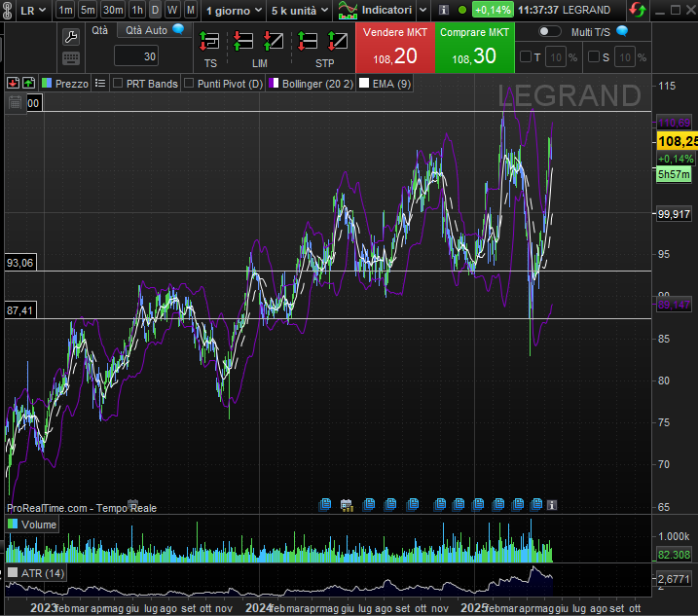Viewport: 698px width, 616px height.
Task: Open the wrench order settings icon
Action: 71,37
